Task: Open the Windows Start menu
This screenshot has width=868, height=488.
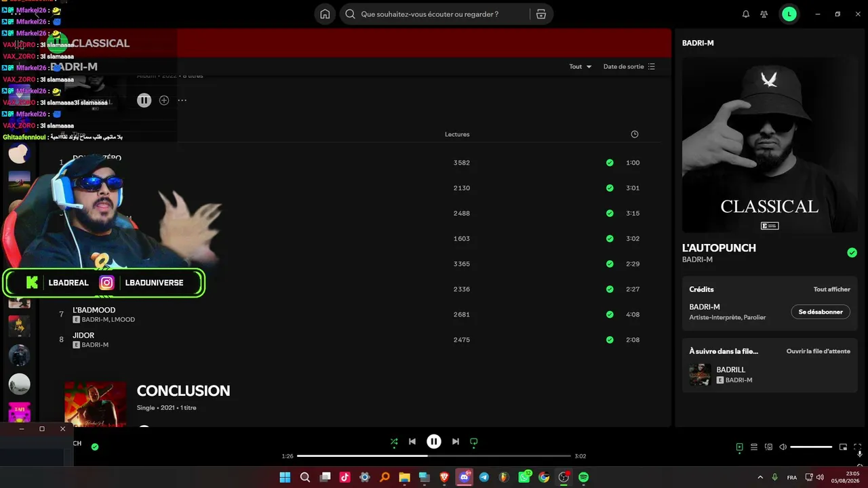Action: pos(285,477)
